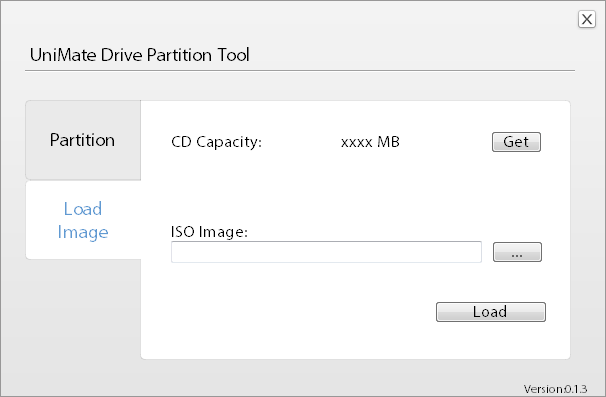Select the Load Image tab
The image size is (606, 397).
pos(83,220)
